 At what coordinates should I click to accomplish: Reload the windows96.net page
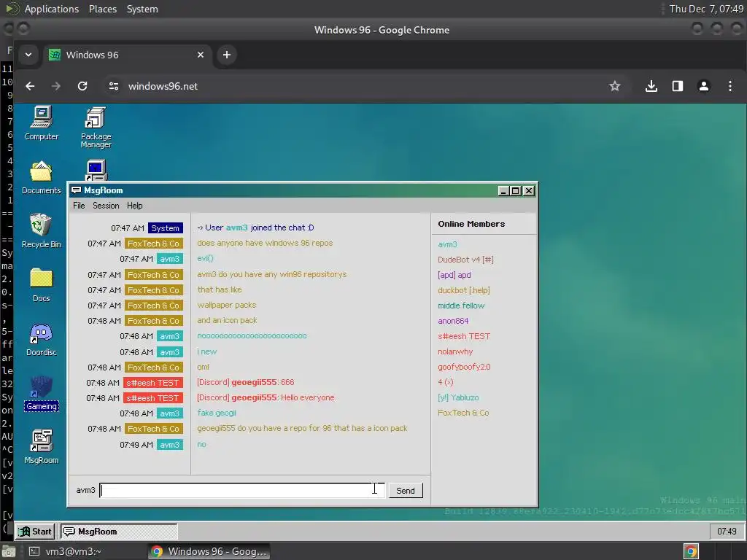82,86
